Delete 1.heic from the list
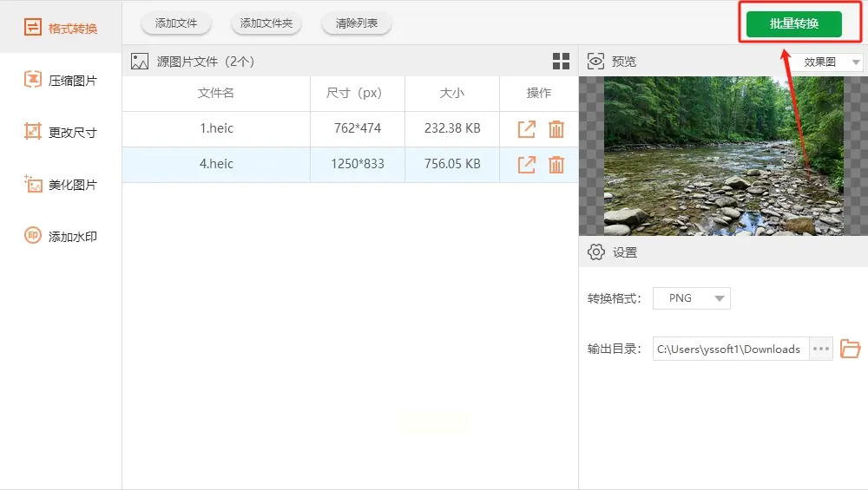This screenshot has height=490, width=868. (556, 129)
